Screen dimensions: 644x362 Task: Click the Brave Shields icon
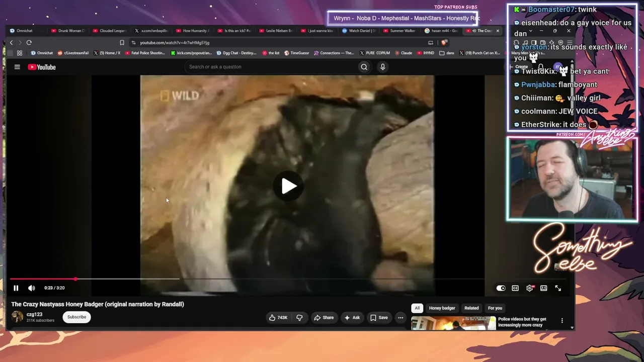(443, 43)
